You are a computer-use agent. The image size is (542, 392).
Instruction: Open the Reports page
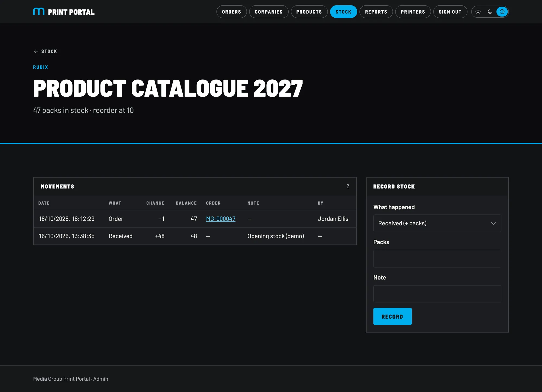coord(376,12)
